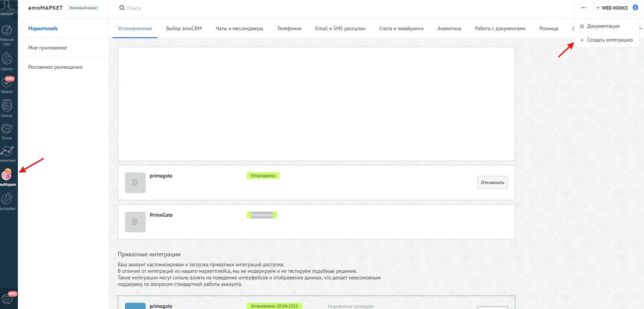Select amoМаркет sidebar icon
The height and width of the screenshot is (309, 644).
(7, 175)
